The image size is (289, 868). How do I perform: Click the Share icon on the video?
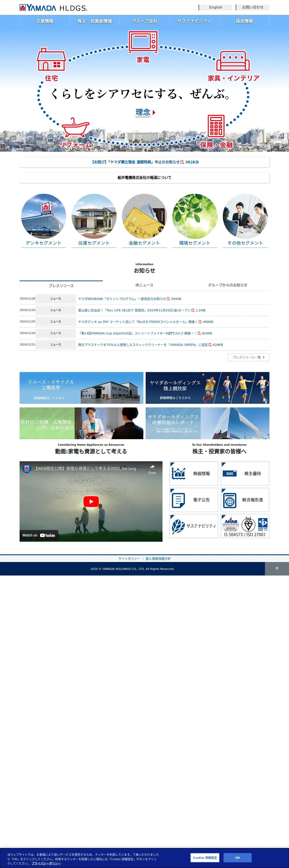(x=152, y=469)
